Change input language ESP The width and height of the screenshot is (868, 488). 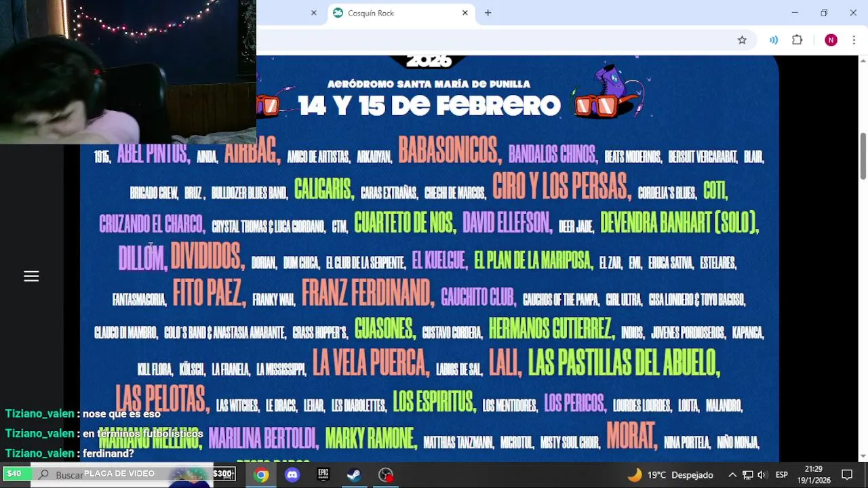point(782,474)
